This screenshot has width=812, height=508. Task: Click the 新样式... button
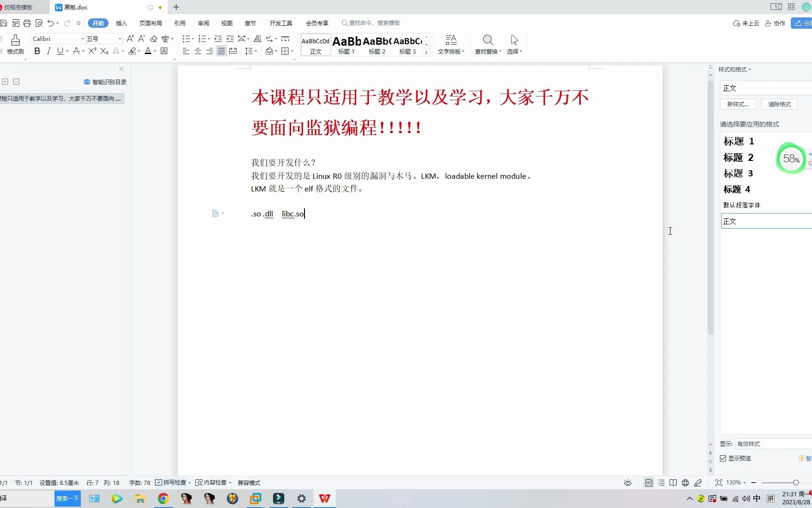coord(738,104)
